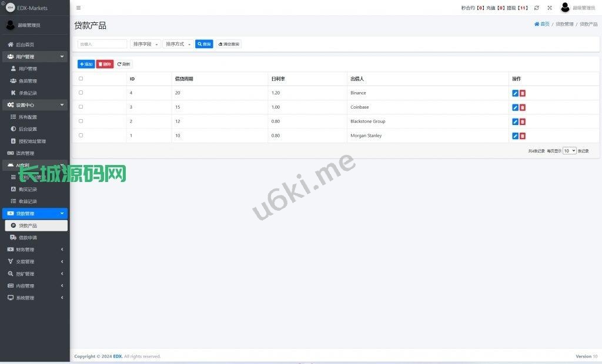The height and width of the screenshot is (364, 602).
Task: Click the 出借人 search input field
Action: pyautogui.click(x=102, y=44)
